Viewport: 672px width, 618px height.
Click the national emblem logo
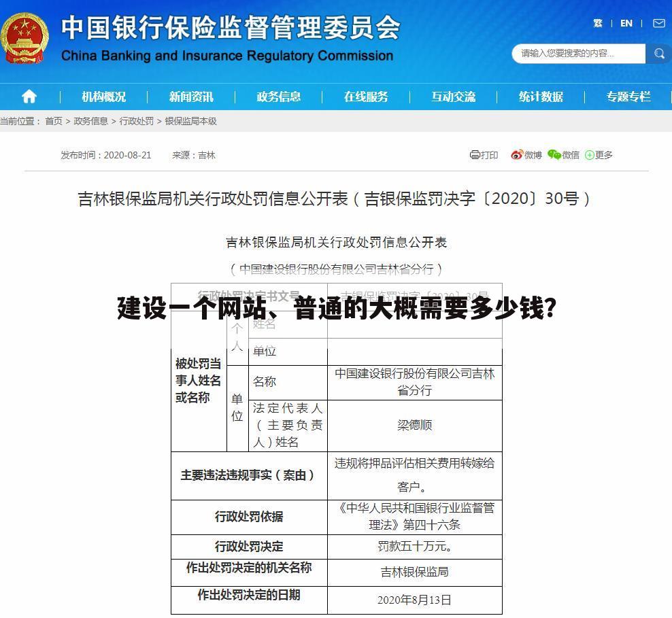(24, 39)
